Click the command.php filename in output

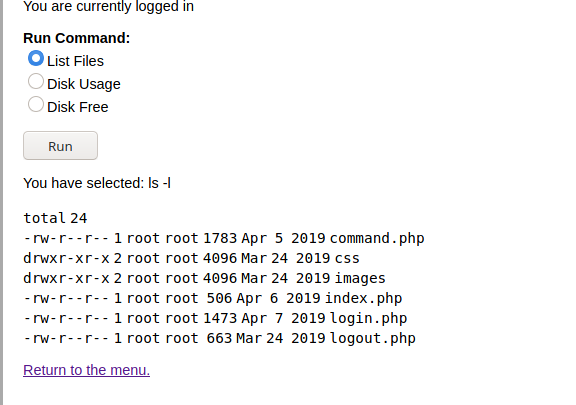377,239
